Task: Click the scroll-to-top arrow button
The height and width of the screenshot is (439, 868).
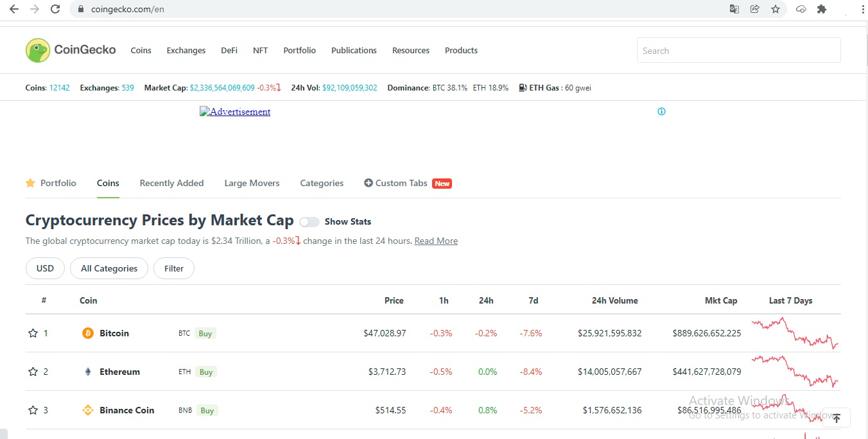Action: pyautogui.click(x=836, y=418)
